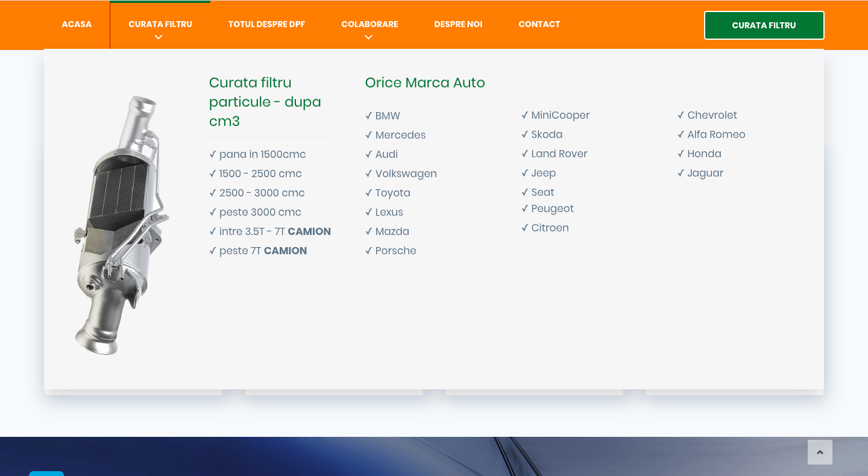Open the MiniCooper brand link
This screenshot has width=868, height=476.
[x=556, y=115]
